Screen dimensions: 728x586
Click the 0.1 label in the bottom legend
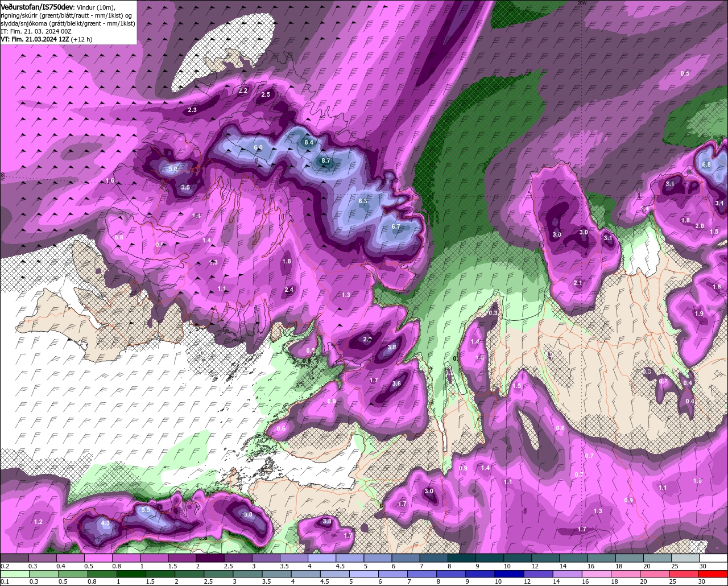(5, 581)
